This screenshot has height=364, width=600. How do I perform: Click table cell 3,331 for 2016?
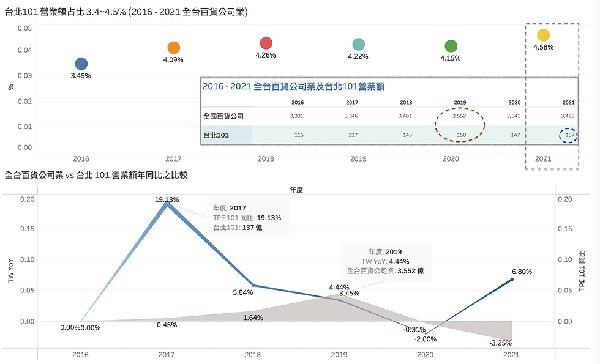click(296, 116)
